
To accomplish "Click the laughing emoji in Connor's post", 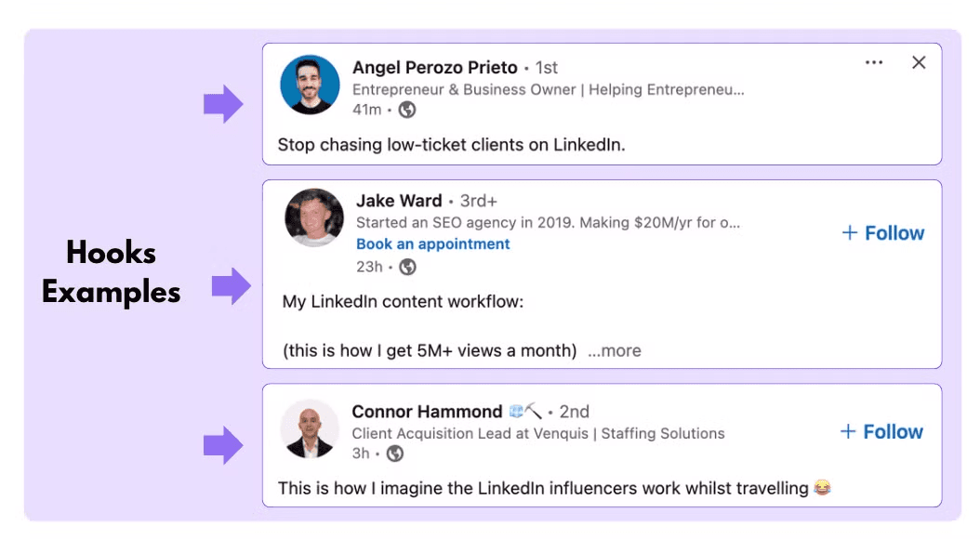I will [823, 487].
